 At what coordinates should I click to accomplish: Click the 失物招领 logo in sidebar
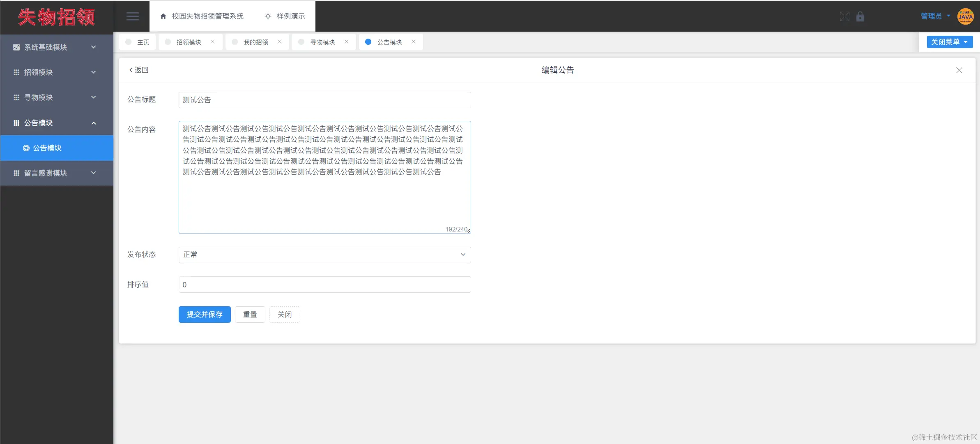coord(56,17)
